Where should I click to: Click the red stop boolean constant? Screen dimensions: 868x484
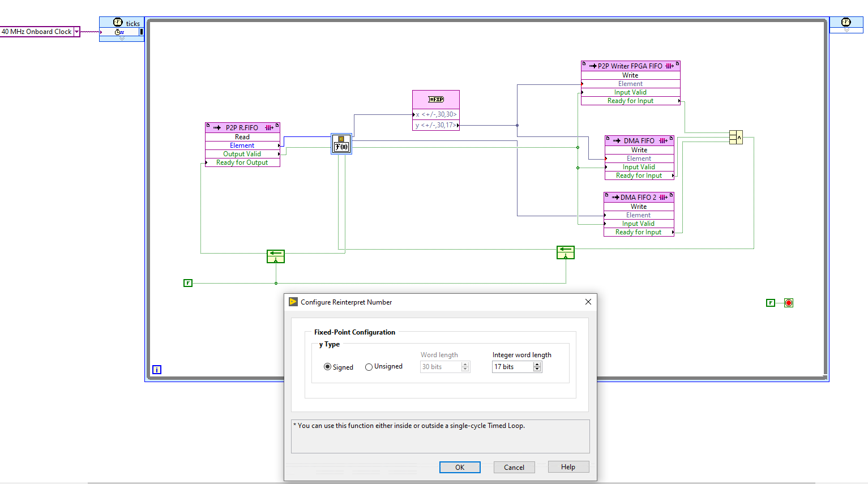788,302
